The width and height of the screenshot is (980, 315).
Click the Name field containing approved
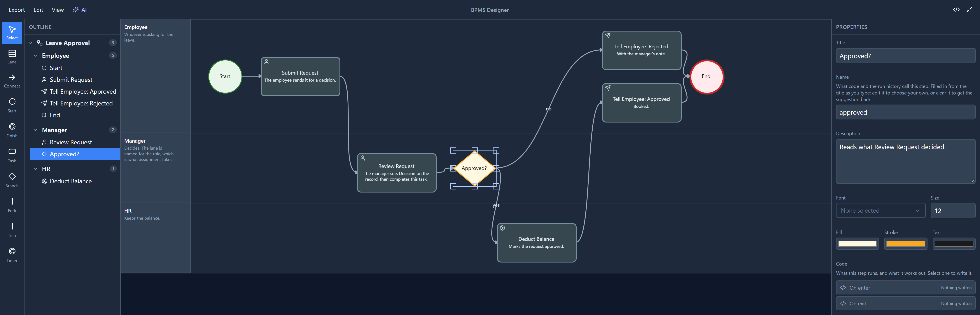(x=905, y=112)
